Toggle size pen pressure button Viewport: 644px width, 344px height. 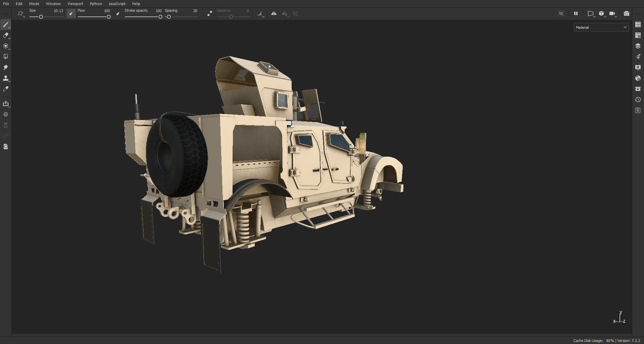(71, 14)
